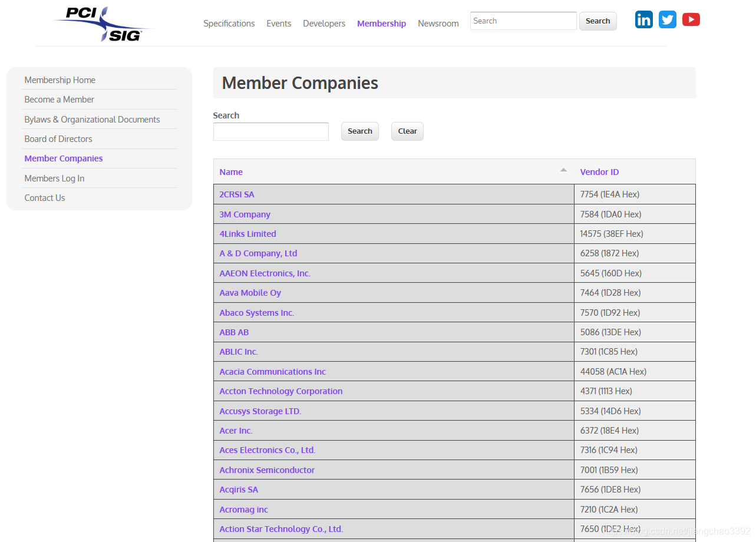Open the Events menu

279,24
